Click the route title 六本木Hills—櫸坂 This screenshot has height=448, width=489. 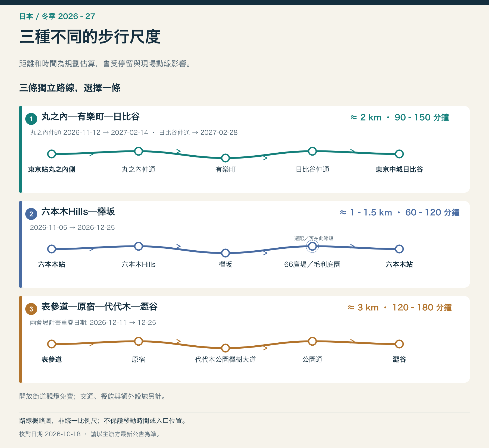click(78, 212)
